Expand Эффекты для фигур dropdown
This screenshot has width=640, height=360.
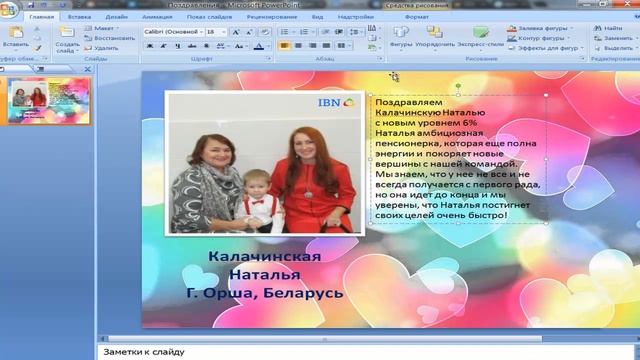pos(582,48)
